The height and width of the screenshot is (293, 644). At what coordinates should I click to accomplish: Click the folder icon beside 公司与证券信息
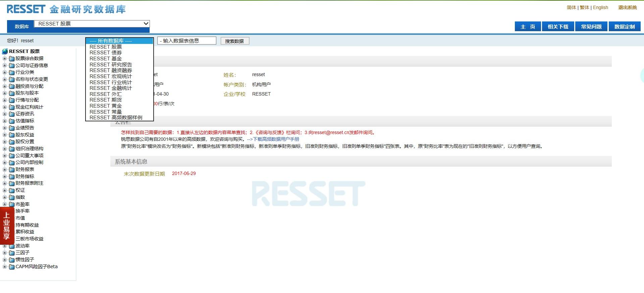(12, 66)
